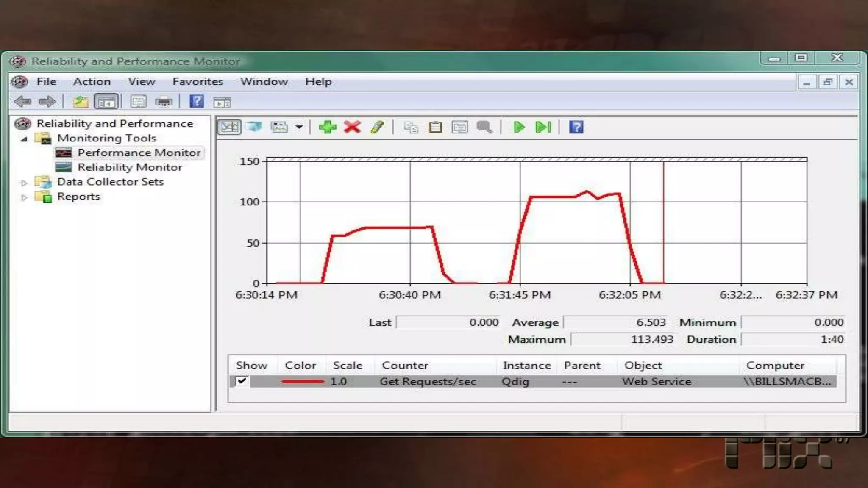Click the Highlight pencil icon
The height and width of the screenshot is (488, 868).
pos(377,127)
